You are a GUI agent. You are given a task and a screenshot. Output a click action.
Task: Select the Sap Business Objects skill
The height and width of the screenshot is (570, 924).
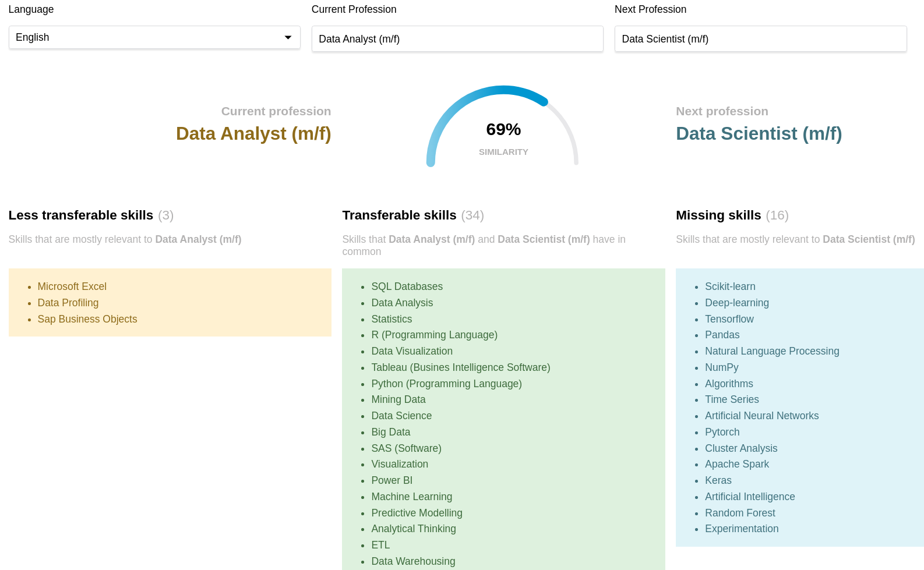coord(87,319)
